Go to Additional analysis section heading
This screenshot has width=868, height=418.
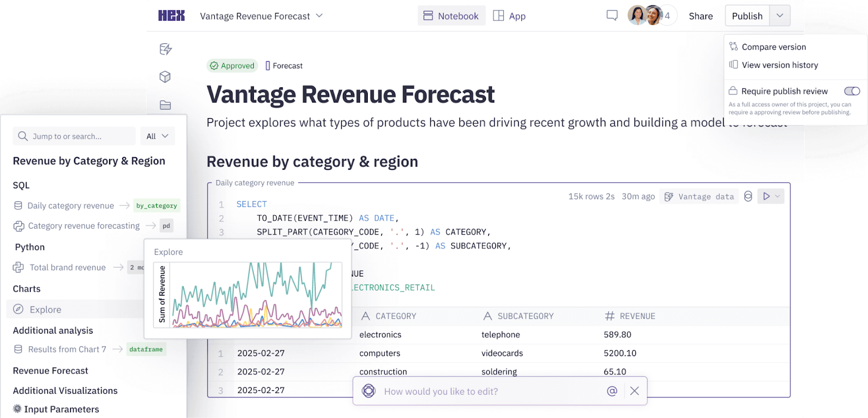coord(53,330)
